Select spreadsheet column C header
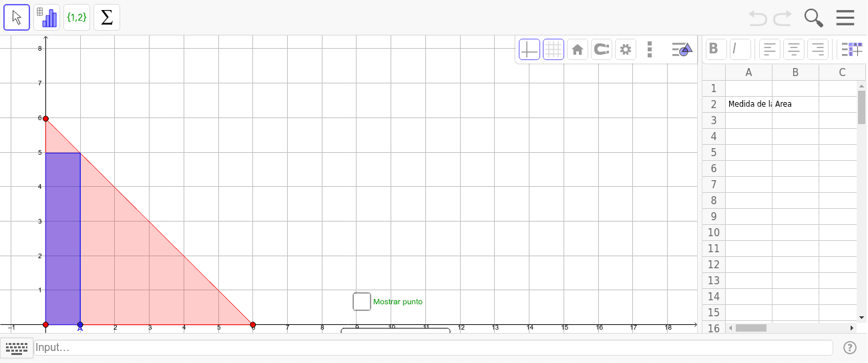Image resolution: width=868 pixels, height=363 pixels. click(x=842, y=72)
